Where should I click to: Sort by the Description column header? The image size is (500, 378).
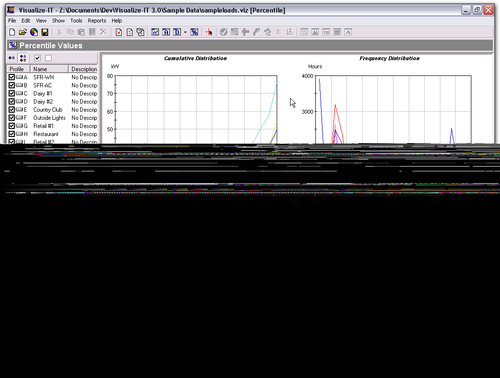pyautogui.click(x=83, y=69)
